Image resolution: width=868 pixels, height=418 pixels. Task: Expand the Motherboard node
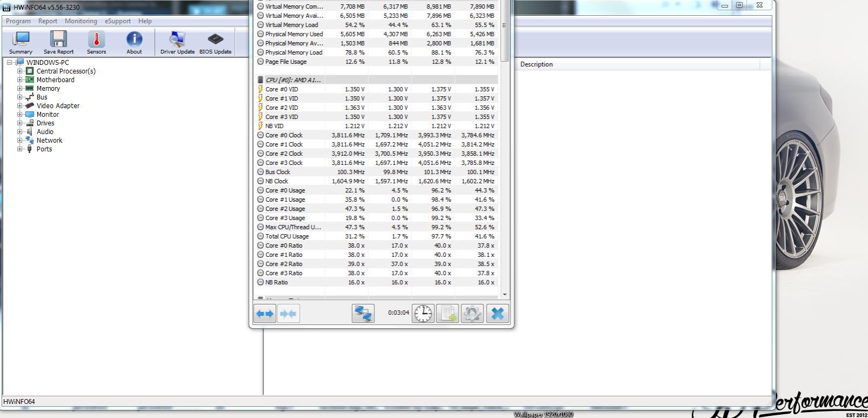pyautogui.click(x=20, y=79)
